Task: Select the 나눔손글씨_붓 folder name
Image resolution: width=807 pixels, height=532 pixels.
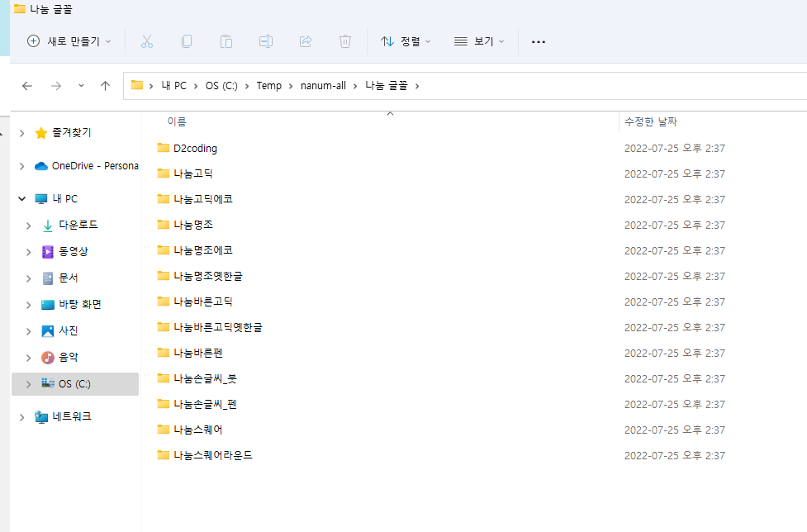Action: 205,378
